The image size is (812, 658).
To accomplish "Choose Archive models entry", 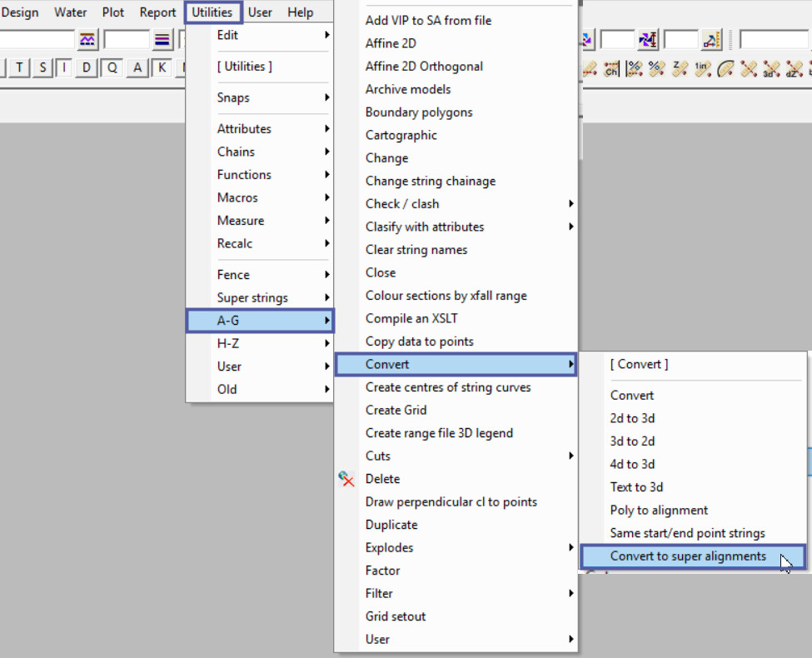I will coord(456,89).
